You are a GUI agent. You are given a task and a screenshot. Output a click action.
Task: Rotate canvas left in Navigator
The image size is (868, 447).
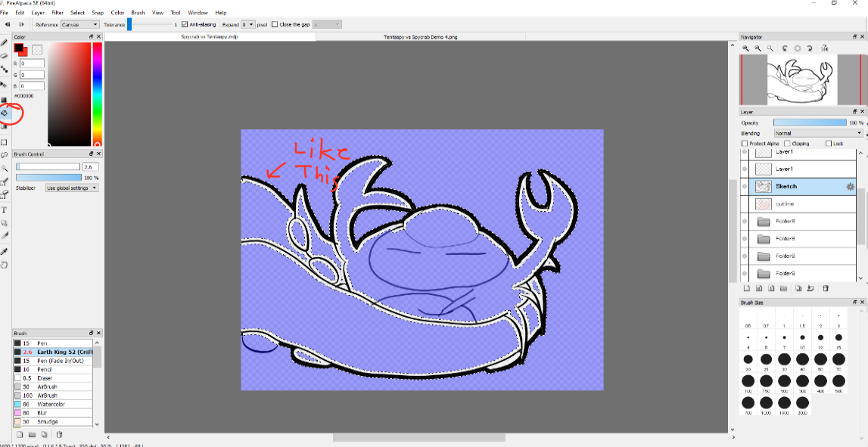click(x=785, y=48)
